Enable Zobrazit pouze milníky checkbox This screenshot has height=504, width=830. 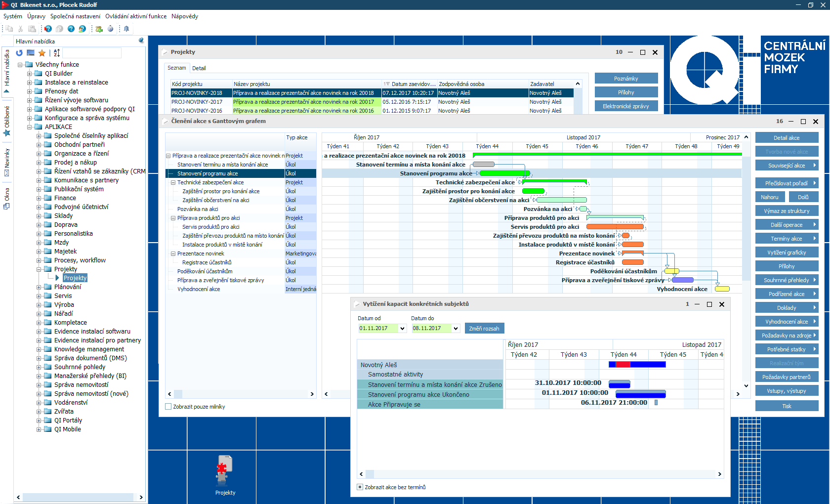click(x=168, y=407)
